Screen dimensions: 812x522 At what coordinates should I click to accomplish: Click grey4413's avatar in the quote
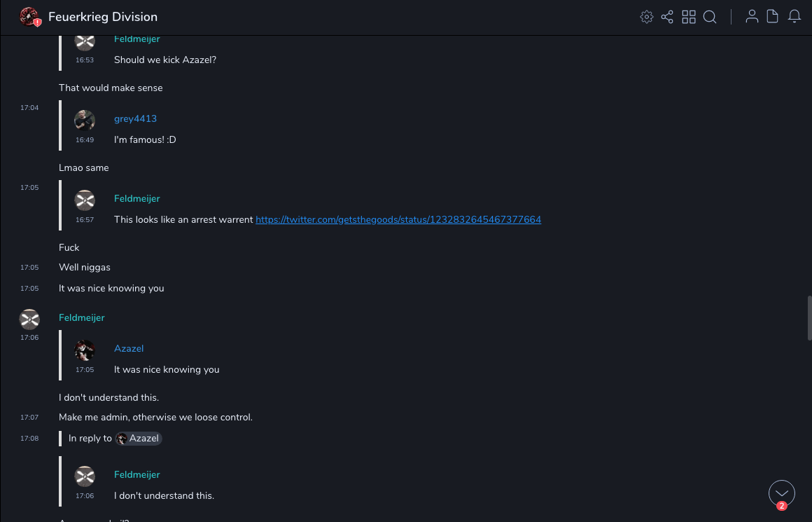click(85, 121)
